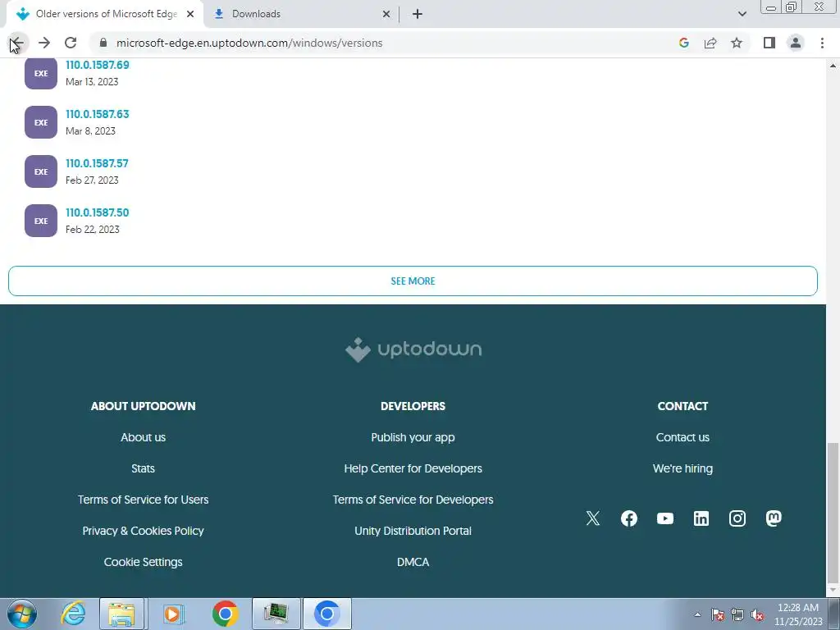The width and height of the screenshot is (840, 630).
Task: Open the Chrome three-dot menu
Action: tap(822, 43)
